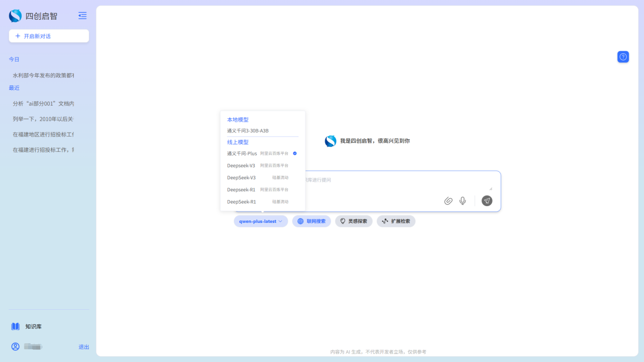Collapse the sidebar with the top menu icon

82,16
